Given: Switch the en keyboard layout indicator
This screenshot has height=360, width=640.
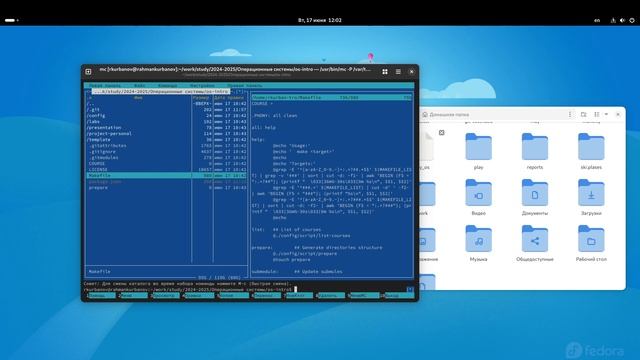Looking at the screenshot, I should [597, 20].
